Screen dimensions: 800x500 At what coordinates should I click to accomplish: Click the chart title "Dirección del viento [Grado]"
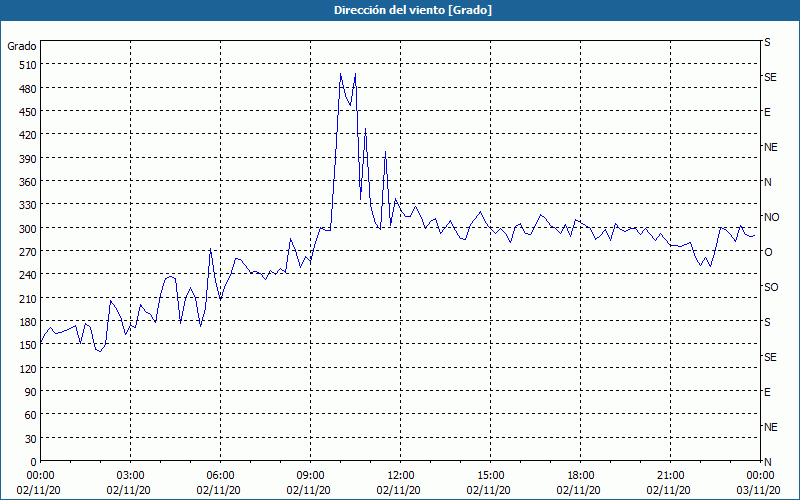pyautogui.click(x=413, y=10)
